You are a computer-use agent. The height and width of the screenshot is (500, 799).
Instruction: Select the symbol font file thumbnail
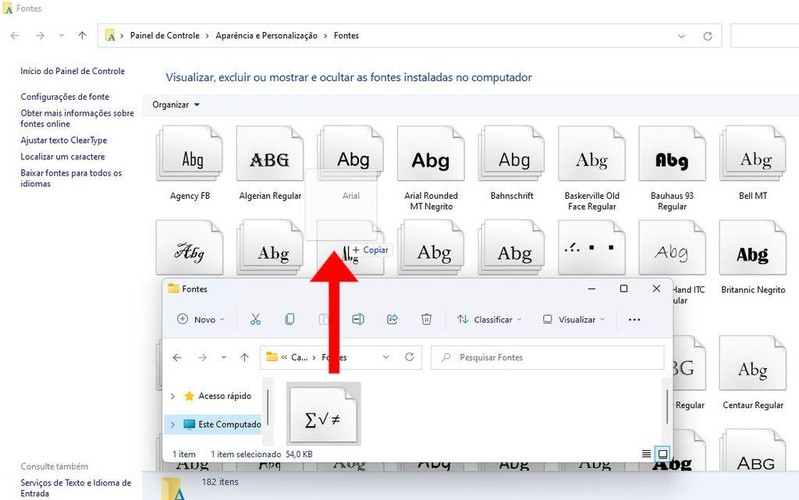[x=324, y=413]
